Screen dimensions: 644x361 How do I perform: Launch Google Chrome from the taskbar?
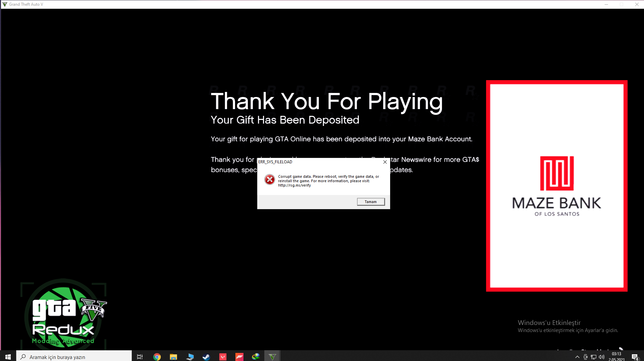tap(157, 357)
